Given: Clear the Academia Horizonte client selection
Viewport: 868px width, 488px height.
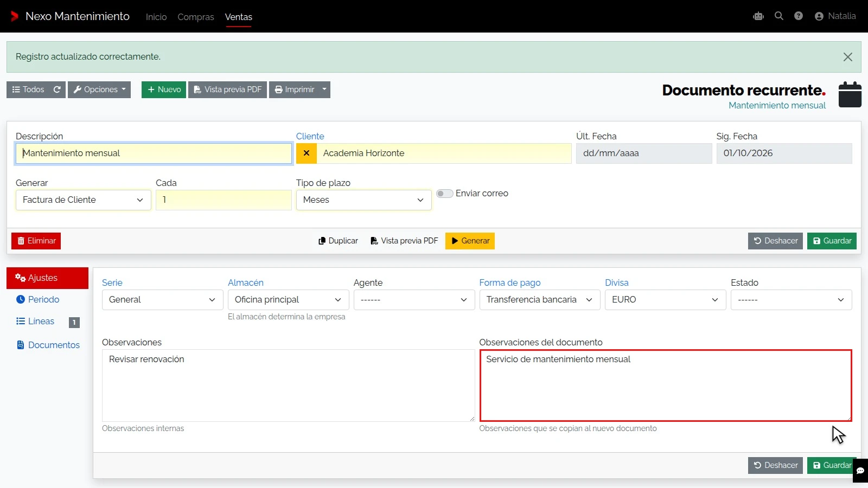Looking at the screenshot, I should [x=307, y=153].
